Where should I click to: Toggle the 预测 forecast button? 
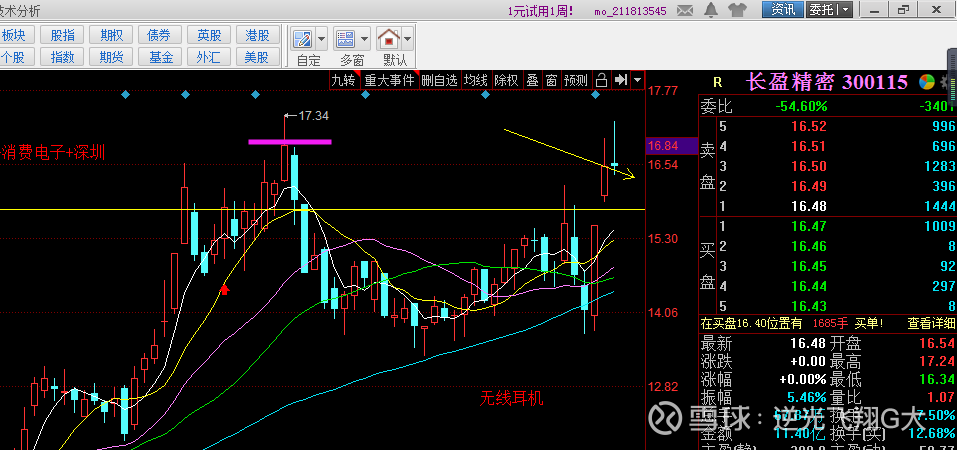coord(576,80)
